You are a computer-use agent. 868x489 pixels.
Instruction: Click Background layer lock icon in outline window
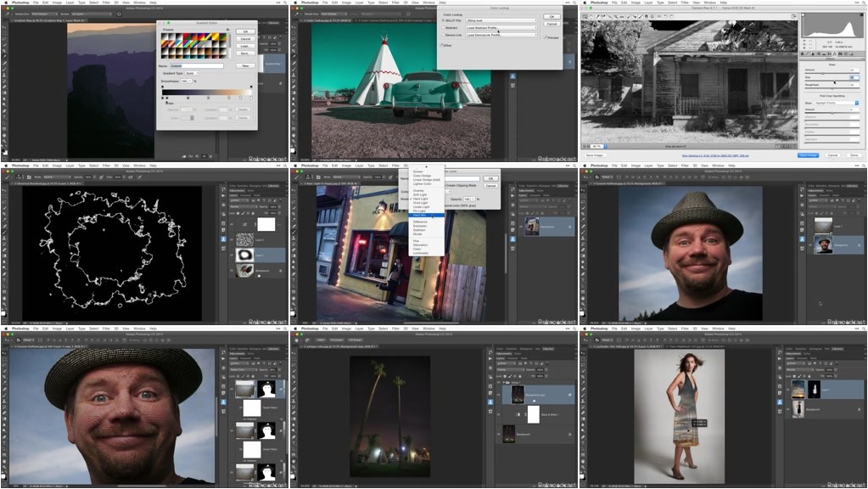pos(280,271)
